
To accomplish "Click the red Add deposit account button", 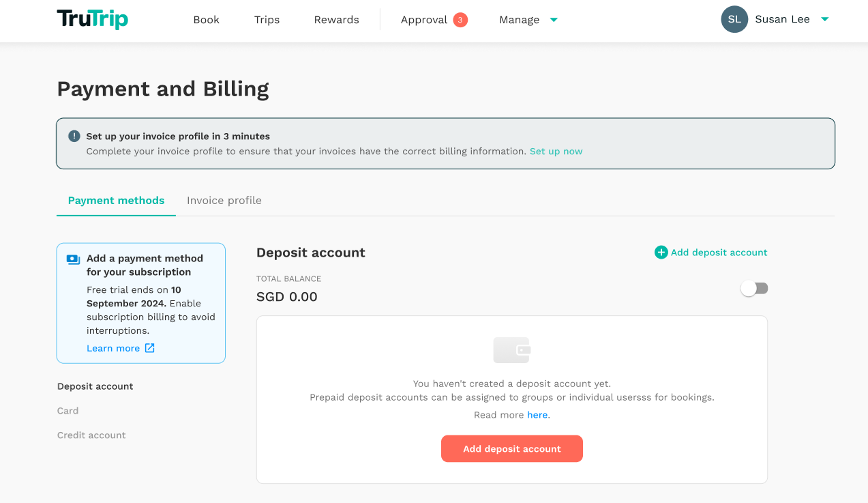I will click(x=512, y=448).
